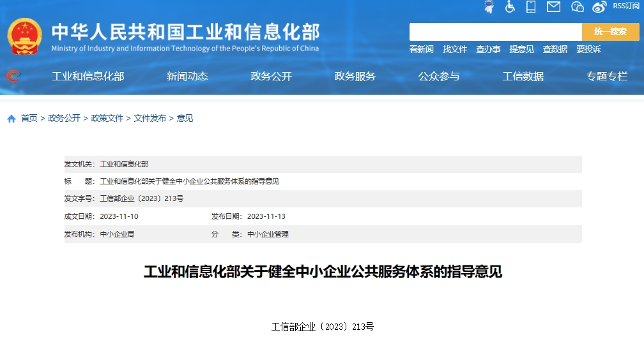
Task: Click the 提意见 quick link
Action: pos(521,49)
